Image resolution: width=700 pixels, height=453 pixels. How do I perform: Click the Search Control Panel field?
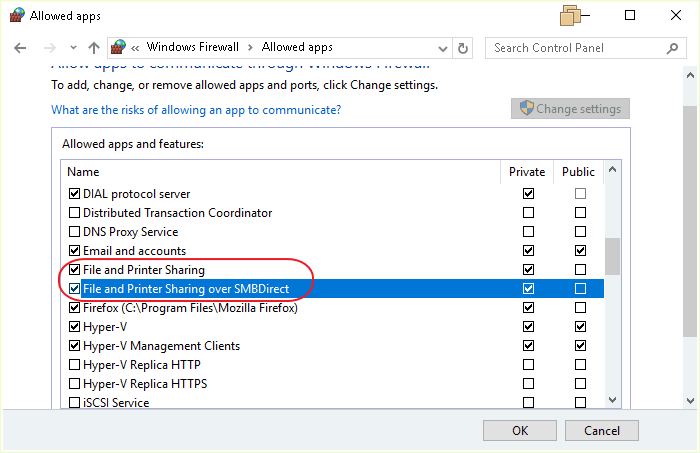click(575, 48)
